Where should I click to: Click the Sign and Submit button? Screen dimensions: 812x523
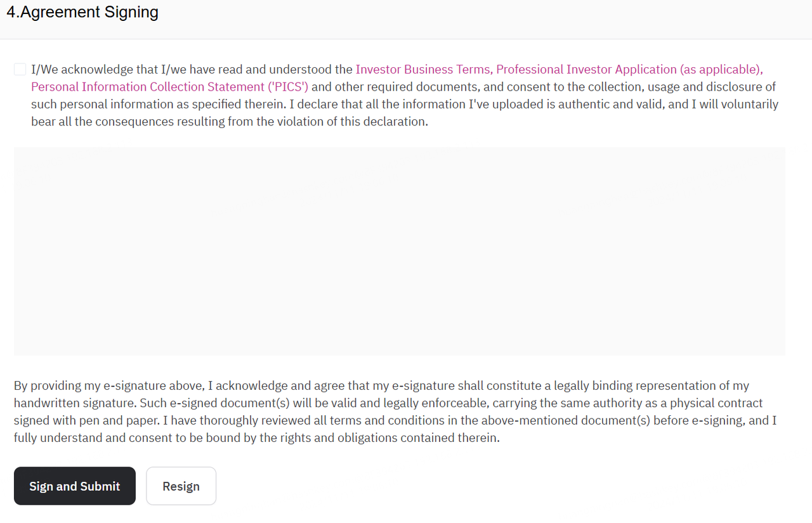click(75, 486)
